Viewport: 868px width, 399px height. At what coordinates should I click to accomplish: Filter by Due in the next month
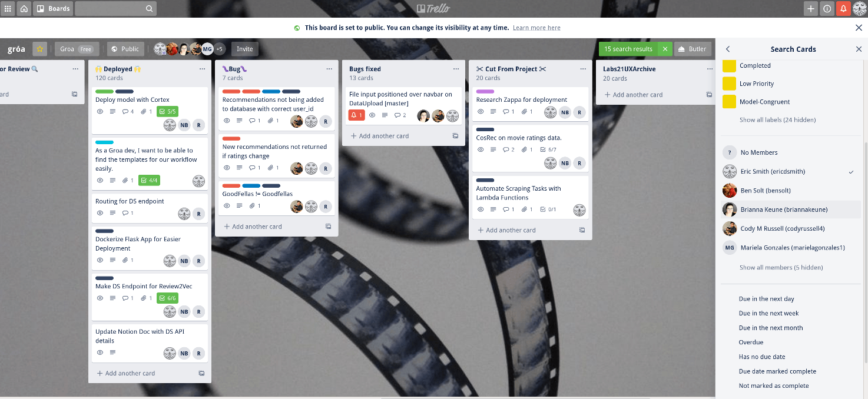771,328
